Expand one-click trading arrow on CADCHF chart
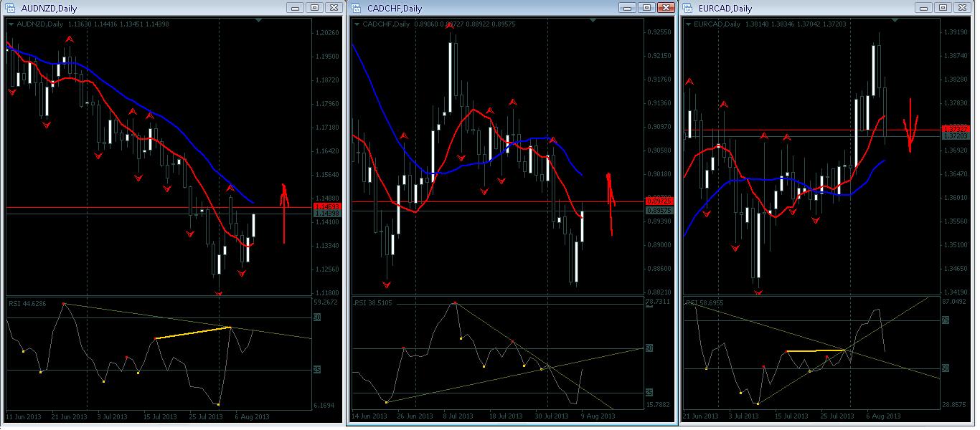The width and height of the screenshot is (980, 430). [357, 24]
